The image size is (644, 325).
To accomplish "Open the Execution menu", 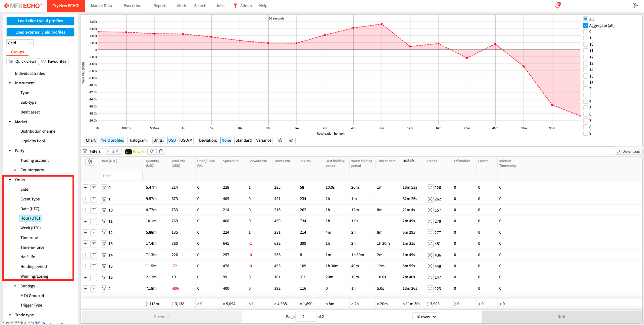I will pos(133,6).
